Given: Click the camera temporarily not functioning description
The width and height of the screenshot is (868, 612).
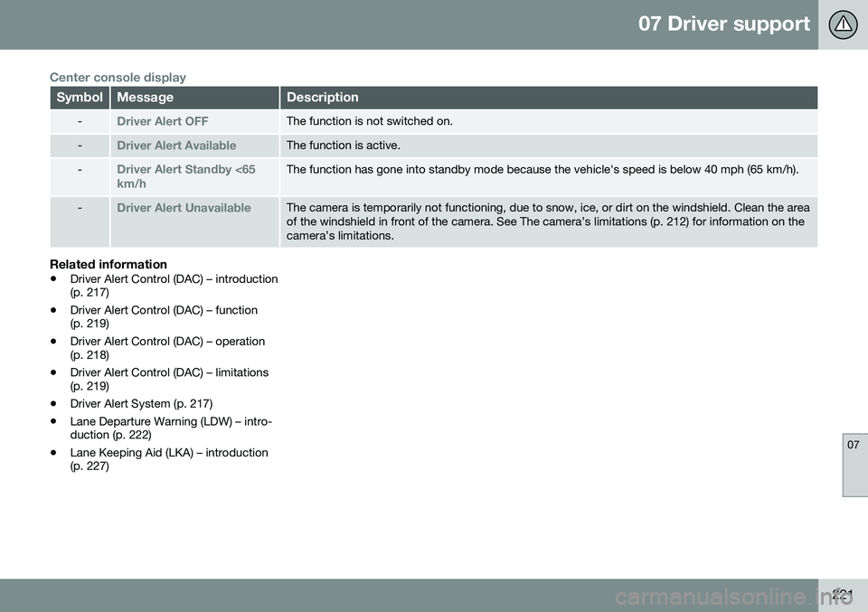Looking at the screenshot, I should click(548, 221).
